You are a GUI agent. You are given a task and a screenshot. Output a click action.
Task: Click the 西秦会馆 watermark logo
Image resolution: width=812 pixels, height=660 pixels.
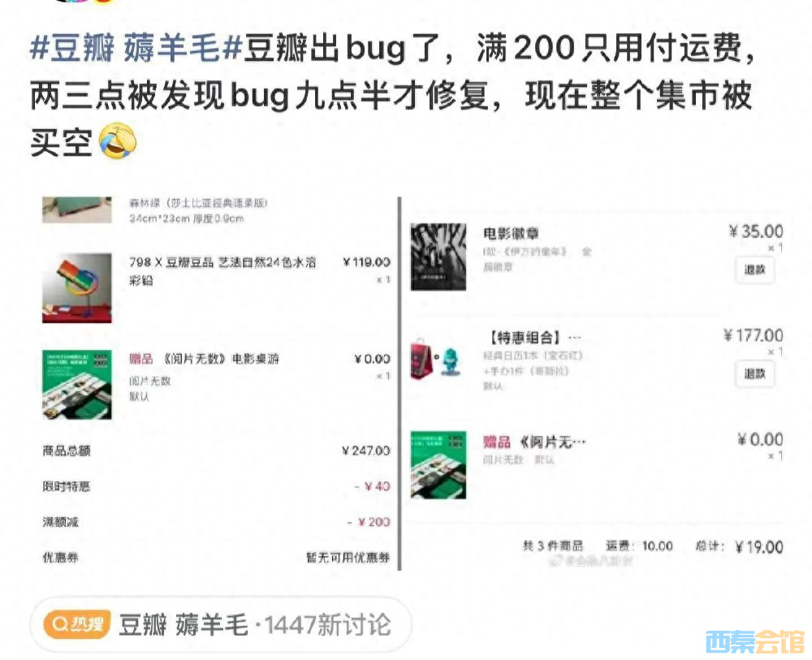(754, 642)
